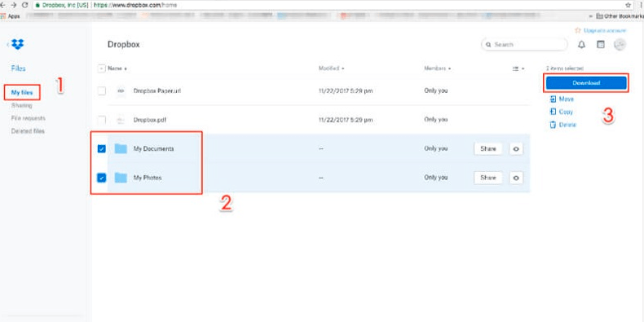Reload the page with browser refresh
This screenshot has height=322, width=644.
coord(25,6)
